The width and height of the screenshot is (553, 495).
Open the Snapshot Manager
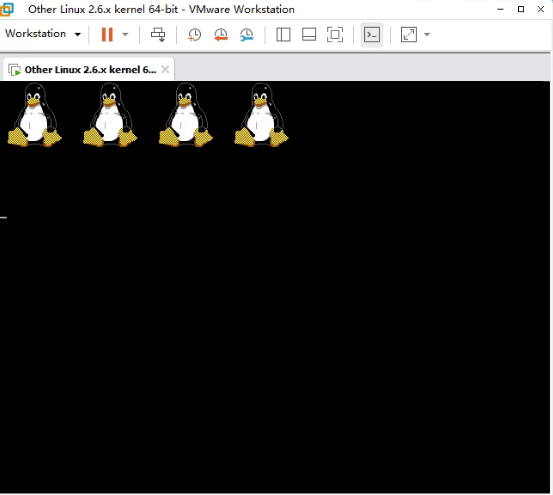(x=247, y=35)
